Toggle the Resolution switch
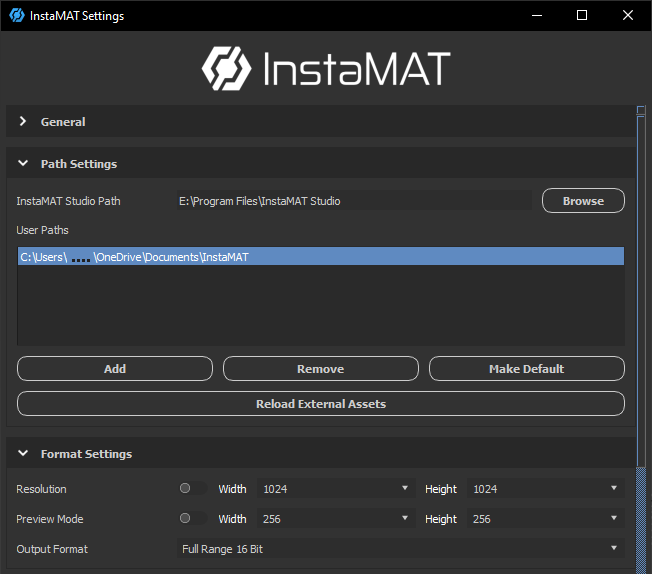This screenshot has width=652, height=574. [193, 488]
